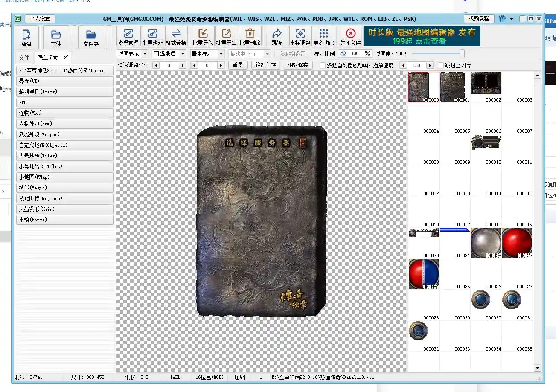This screenshot has height=392, width=556.
Task: Click the 批量导入 batch import icon
Action: (203, 37)
